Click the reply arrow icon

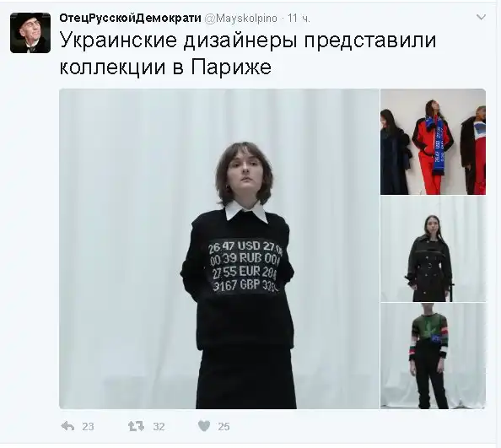coord(67,426)
